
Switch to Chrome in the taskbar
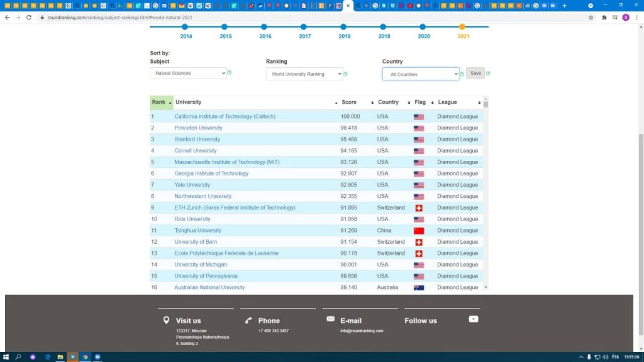86,357
